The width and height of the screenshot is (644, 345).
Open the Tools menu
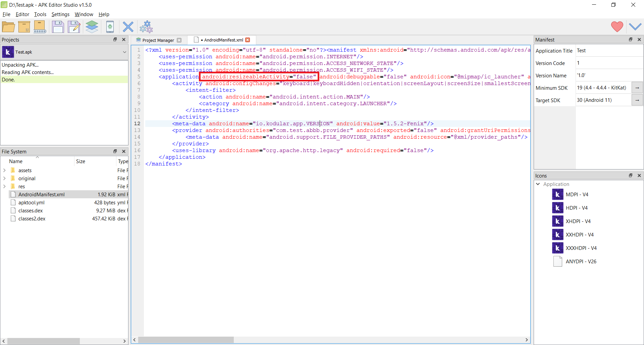[40, 14]
